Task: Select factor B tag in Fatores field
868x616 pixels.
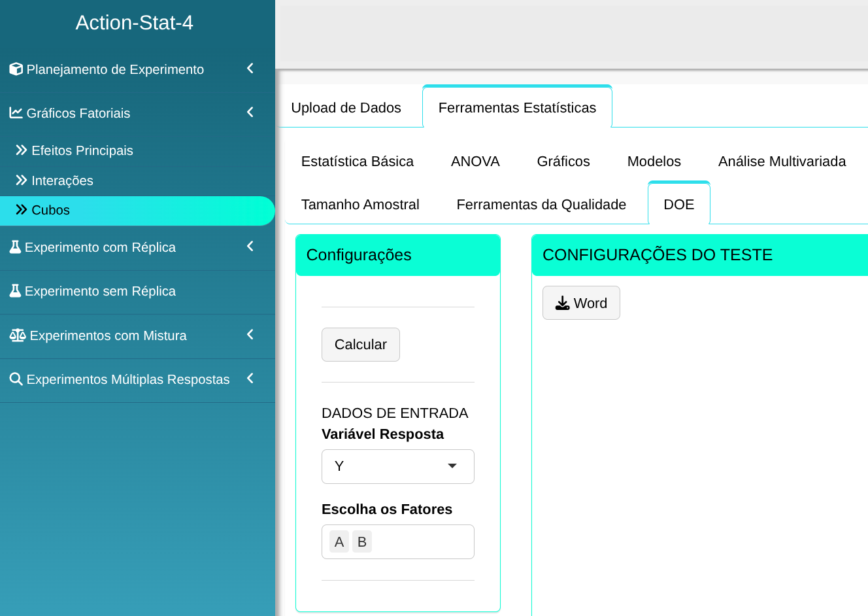Action: 361,542
